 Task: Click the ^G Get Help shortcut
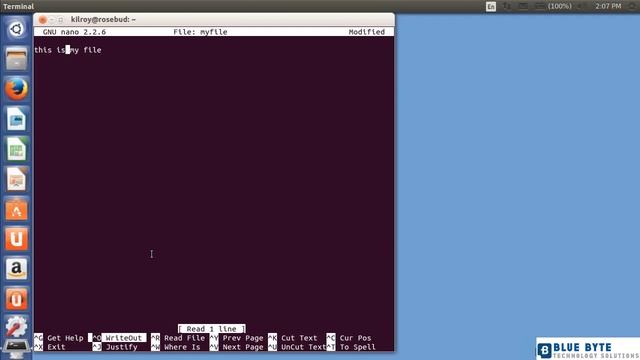[x=59, y=338]
